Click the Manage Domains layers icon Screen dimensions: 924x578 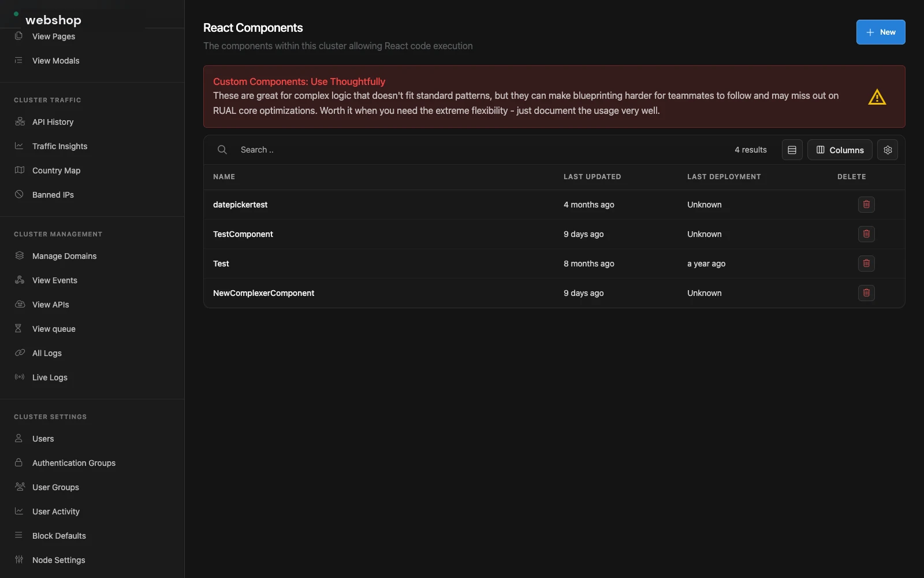pos(20,256)
